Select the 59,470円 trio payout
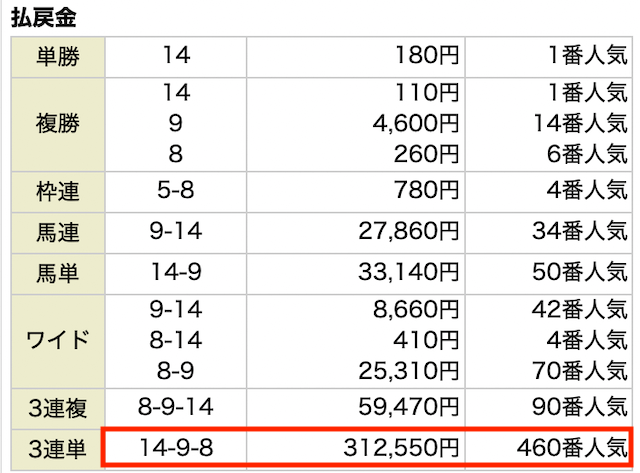This screenshot has height=473, width=640. pyautogui.click(x=409, y=407)
